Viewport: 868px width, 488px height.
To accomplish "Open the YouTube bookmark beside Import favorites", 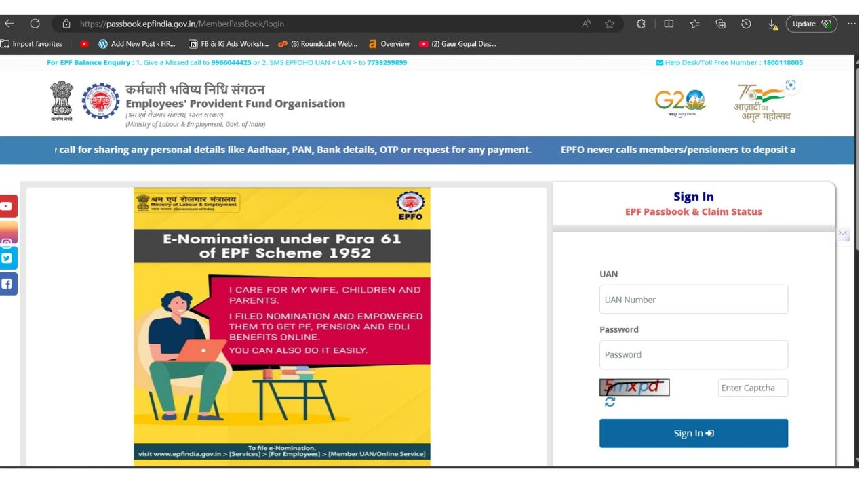I will coord(85,44).
